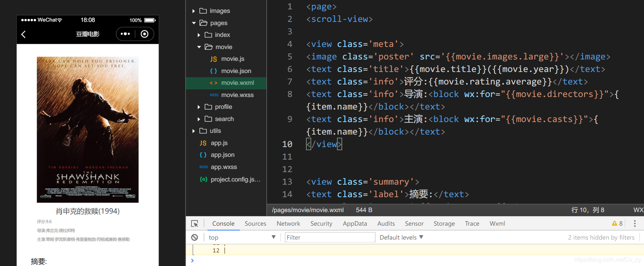This screenshot has width=644, height=266.
Task: Click the '行 10, 列 8' cursor position indicator
Action: point(588,210)
